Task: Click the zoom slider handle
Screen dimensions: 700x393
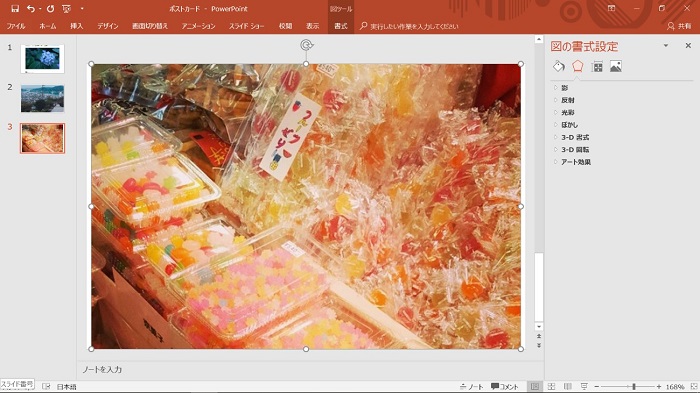Action: 633,387
